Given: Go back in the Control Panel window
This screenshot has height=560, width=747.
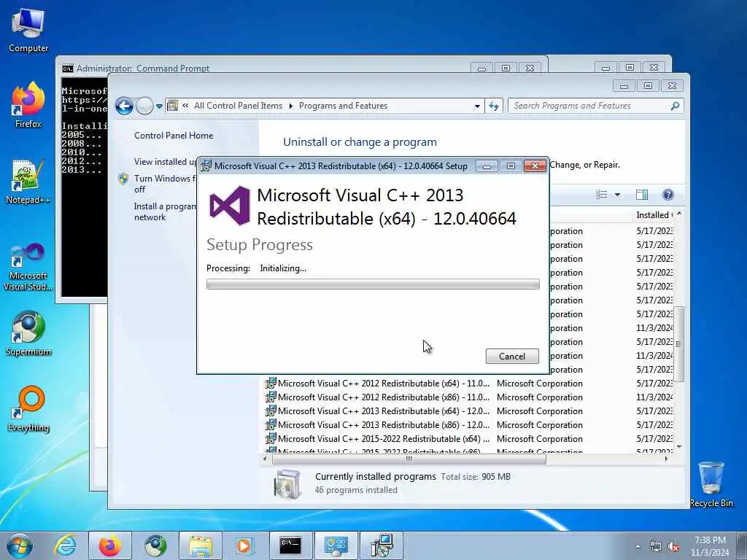Looking at the screenshot, I should [x=124, y=106].
